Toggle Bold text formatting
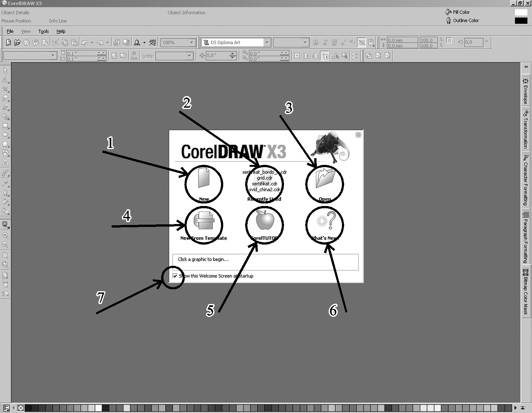The image size is (532, 413). (316, 42)
